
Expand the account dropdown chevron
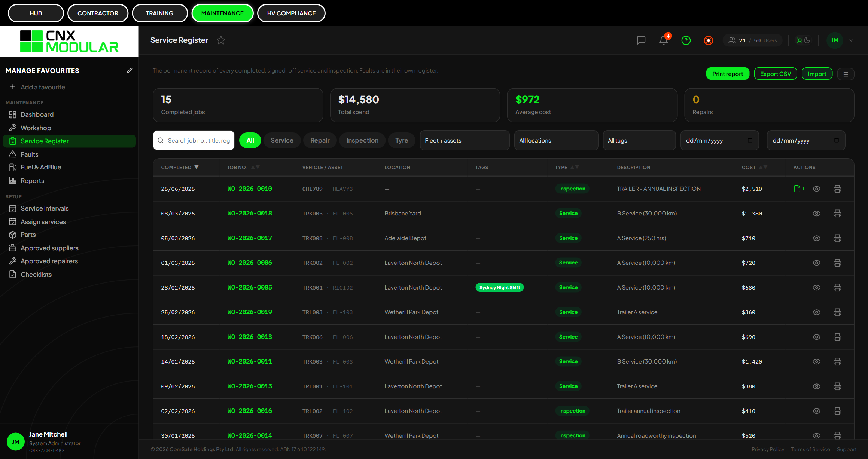(851, 40)
